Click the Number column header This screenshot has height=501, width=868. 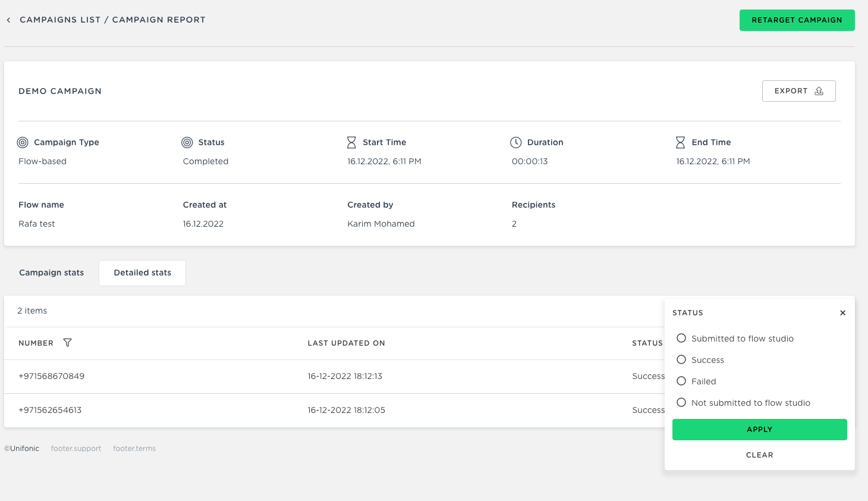[x=36, y=343]
